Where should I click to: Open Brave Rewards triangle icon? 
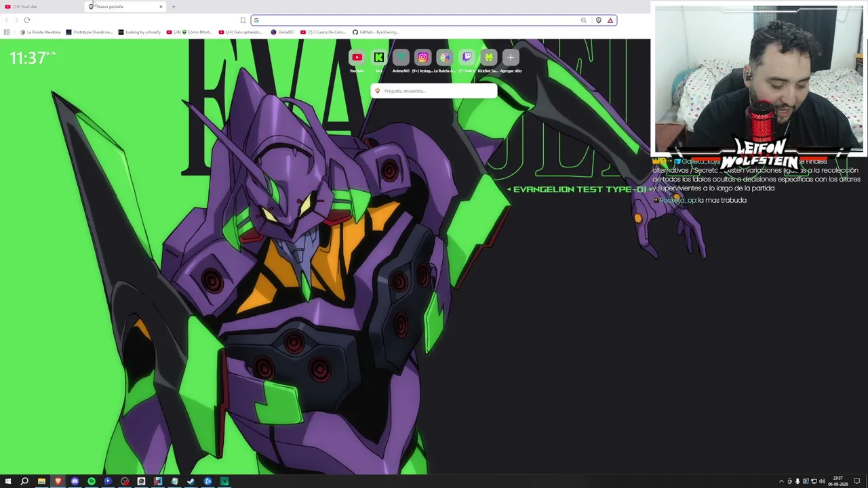coord(610,20)
